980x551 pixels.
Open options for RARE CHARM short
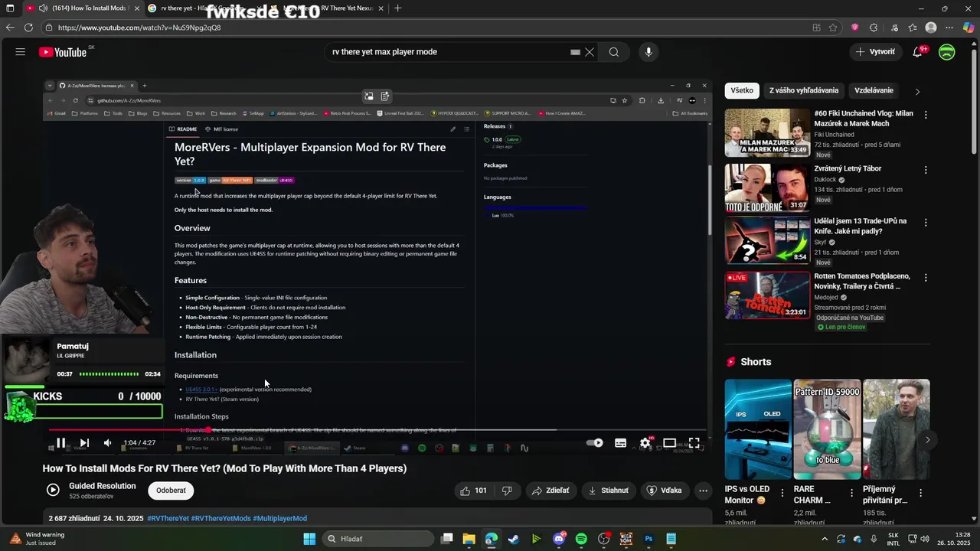point(851,494)
